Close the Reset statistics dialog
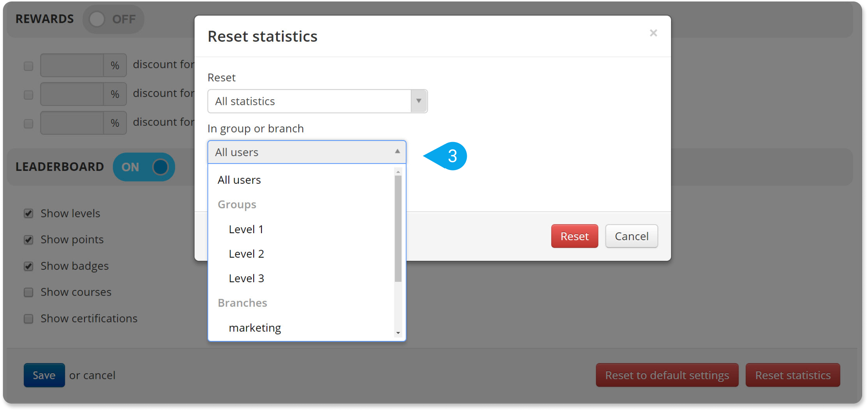Image resolution: width=868 pixels, height=411 pixels. pyautogui.click(x=653, y=33)
